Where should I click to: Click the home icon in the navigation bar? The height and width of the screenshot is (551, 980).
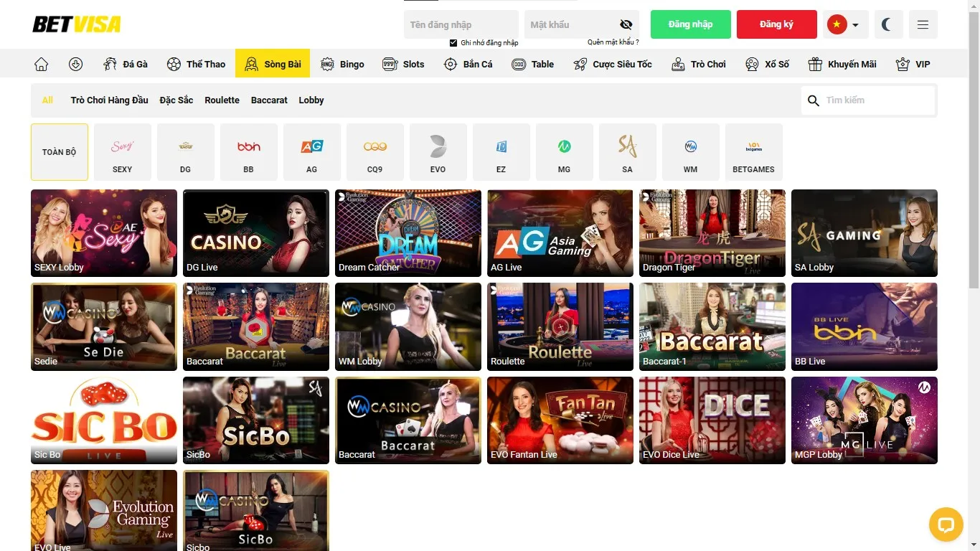tap(42, 64)
